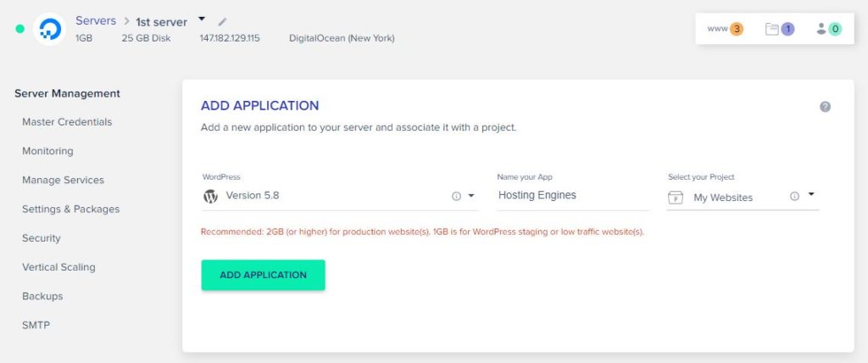Click the DigitalOcean server logo icon
The height and width of the screenshot is (363, 868).
tap(50, 29)
